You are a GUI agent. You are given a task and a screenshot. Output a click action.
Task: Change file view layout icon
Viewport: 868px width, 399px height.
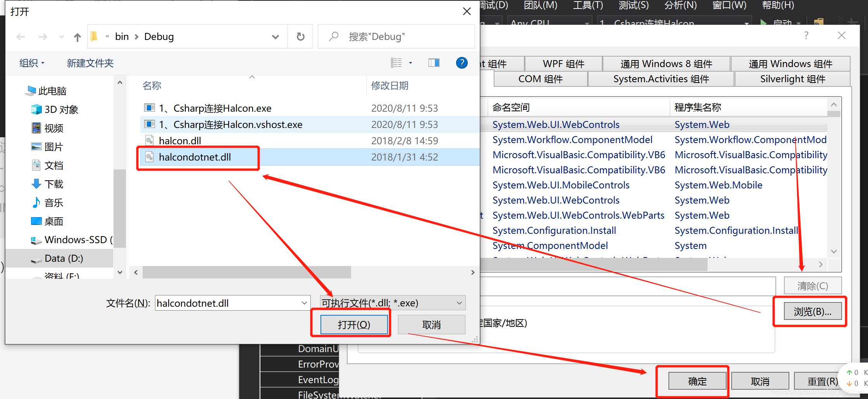(x=396, y=63)
